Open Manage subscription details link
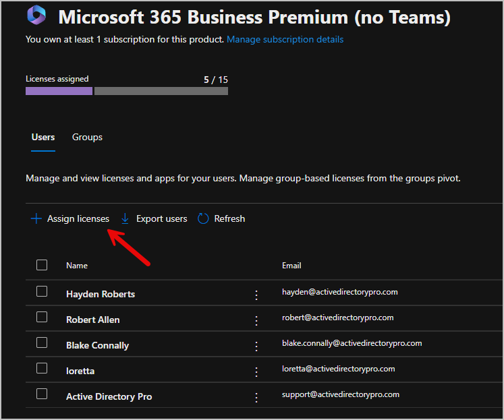This screenshot has width=504, height=420. (285, 39)
